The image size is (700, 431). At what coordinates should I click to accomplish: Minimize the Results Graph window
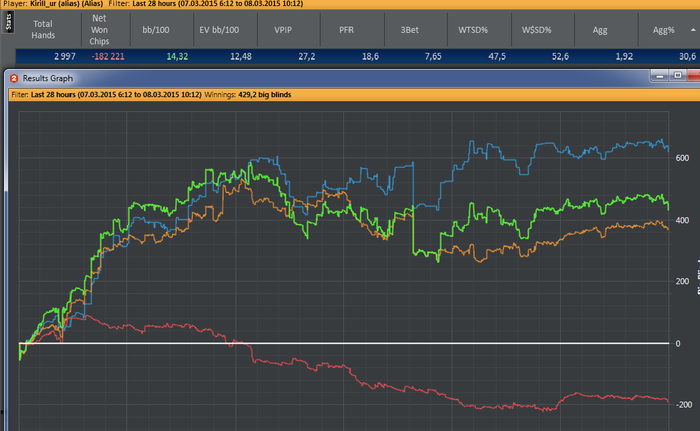pyautogui.click(x=659, y=76)
